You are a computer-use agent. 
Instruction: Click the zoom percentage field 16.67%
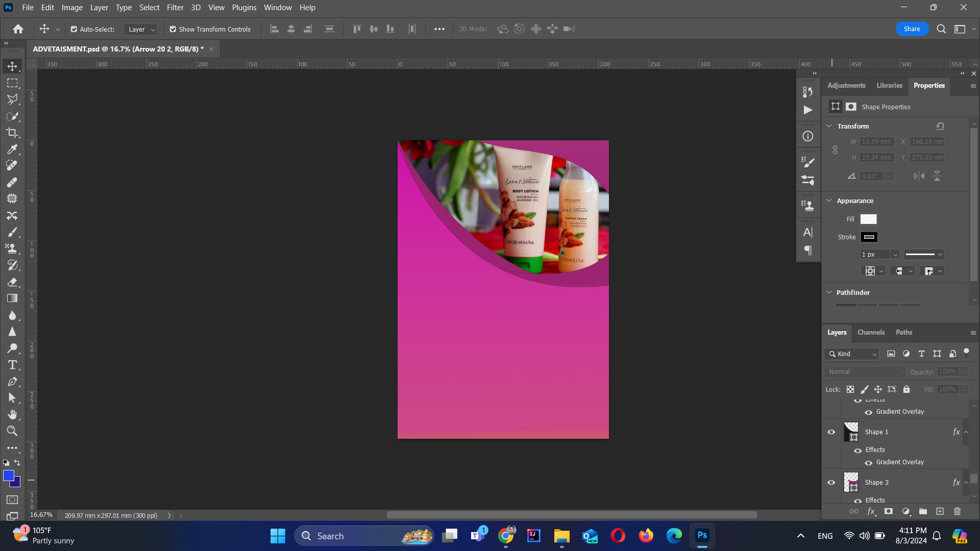[x=41, y=515]
